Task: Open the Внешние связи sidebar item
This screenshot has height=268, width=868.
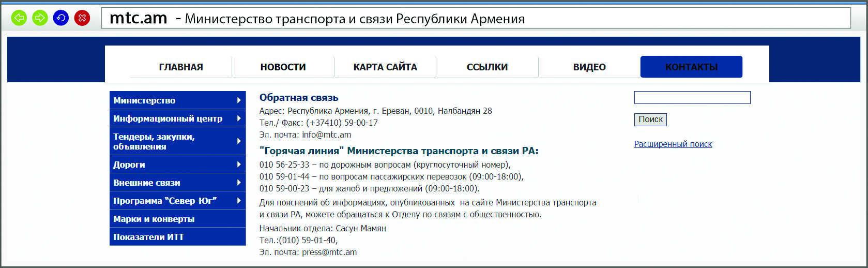Action: (177, 183)
